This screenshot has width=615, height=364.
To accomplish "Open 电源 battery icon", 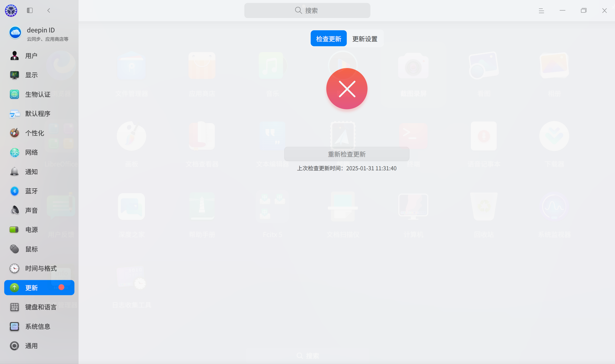I will point(14,230).
